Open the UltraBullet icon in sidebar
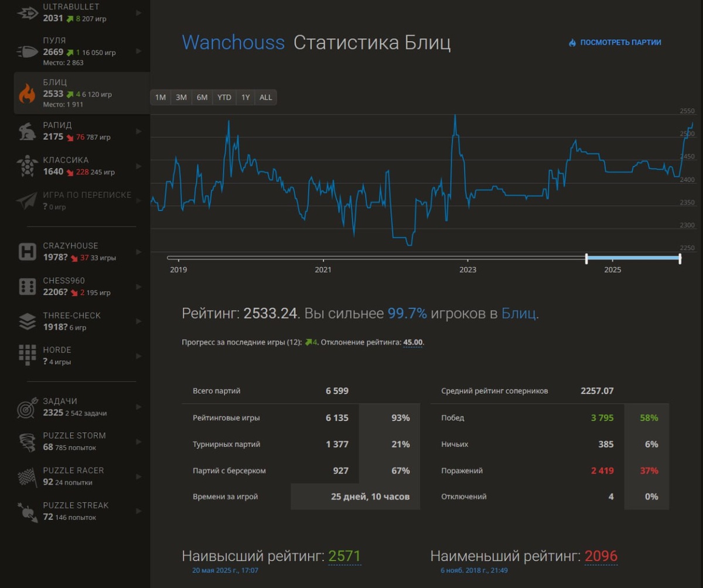Viewport: 703px width, 588px height. pyautogui.click(x=27, y=13)
